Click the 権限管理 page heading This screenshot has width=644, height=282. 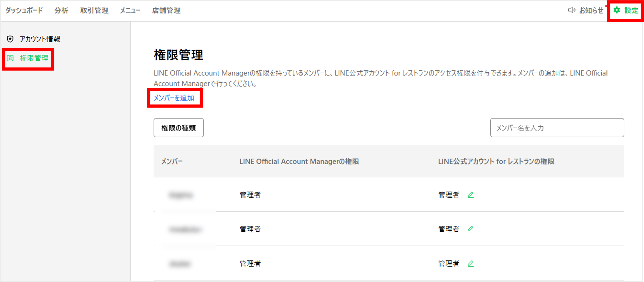(x=179, y=55)
